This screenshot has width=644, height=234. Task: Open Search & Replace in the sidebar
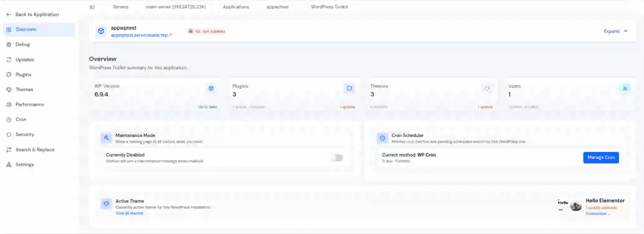39,150
